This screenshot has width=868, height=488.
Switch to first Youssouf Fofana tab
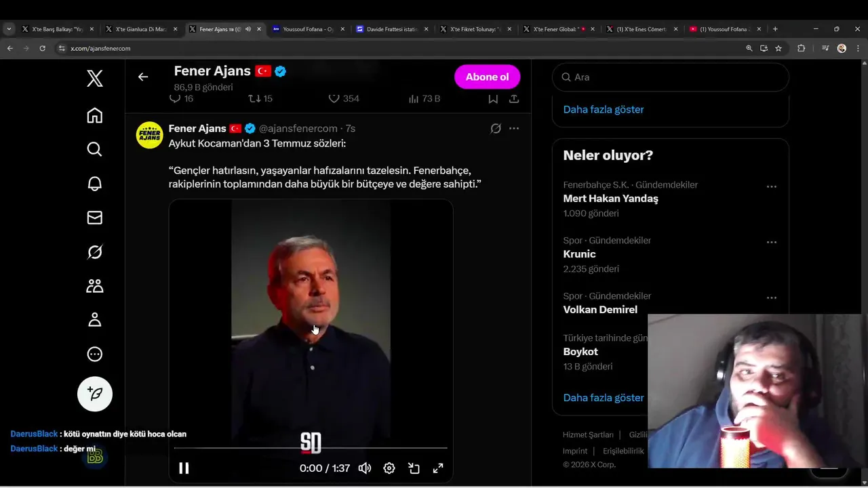309,29
